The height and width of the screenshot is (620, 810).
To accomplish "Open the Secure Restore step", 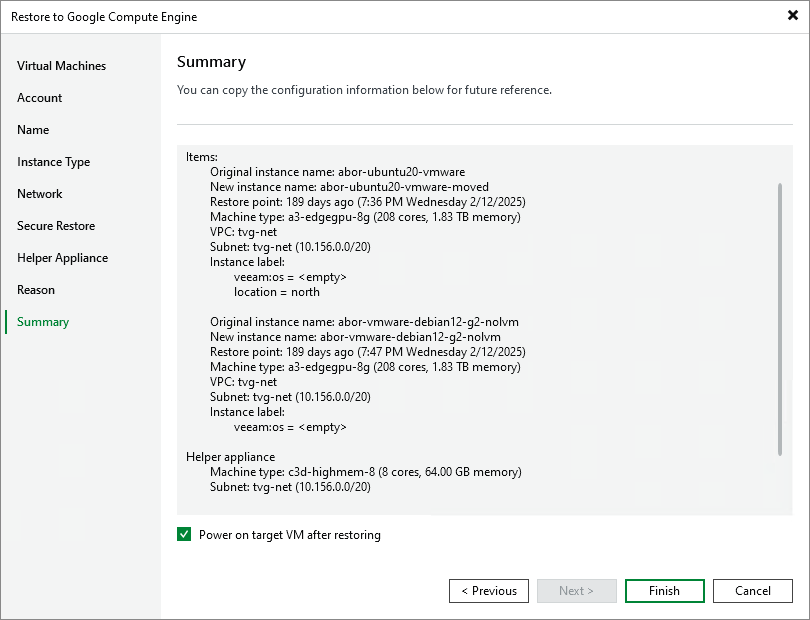I will [56, 226].
